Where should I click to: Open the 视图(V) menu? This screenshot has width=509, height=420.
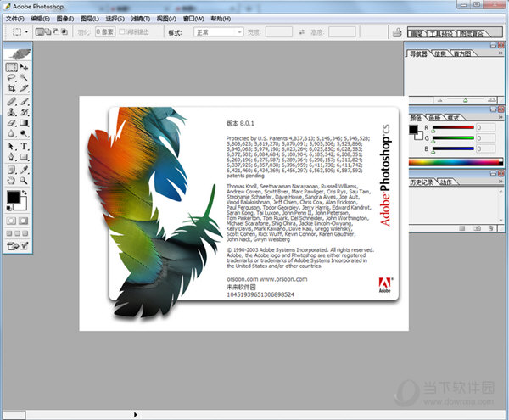[166, 19]
